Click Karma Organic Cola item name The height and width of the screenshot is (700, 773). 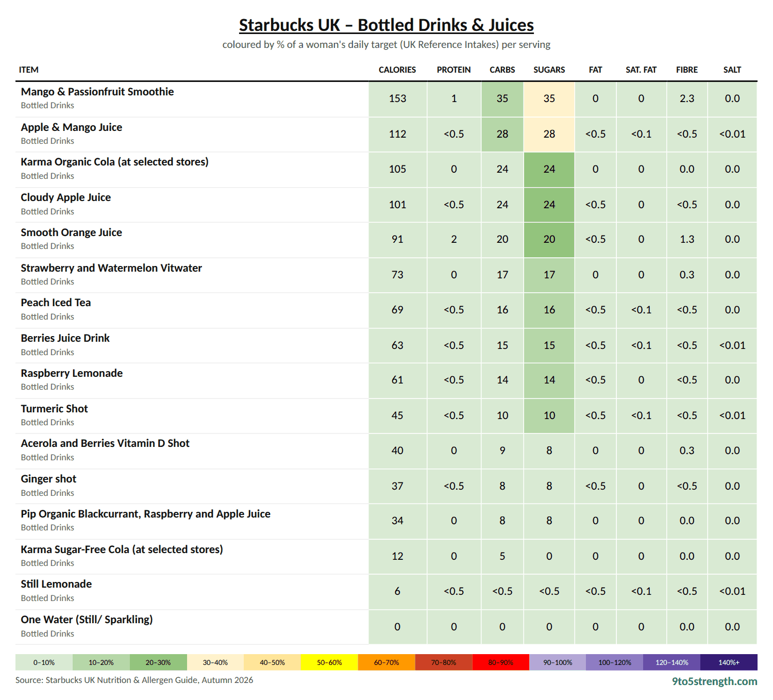[114, 162]
